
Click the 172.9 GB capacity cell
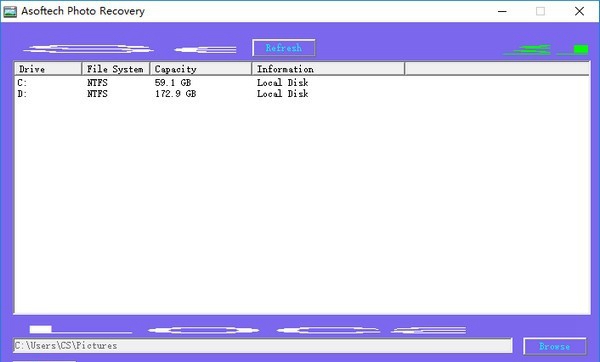point(176,94)
